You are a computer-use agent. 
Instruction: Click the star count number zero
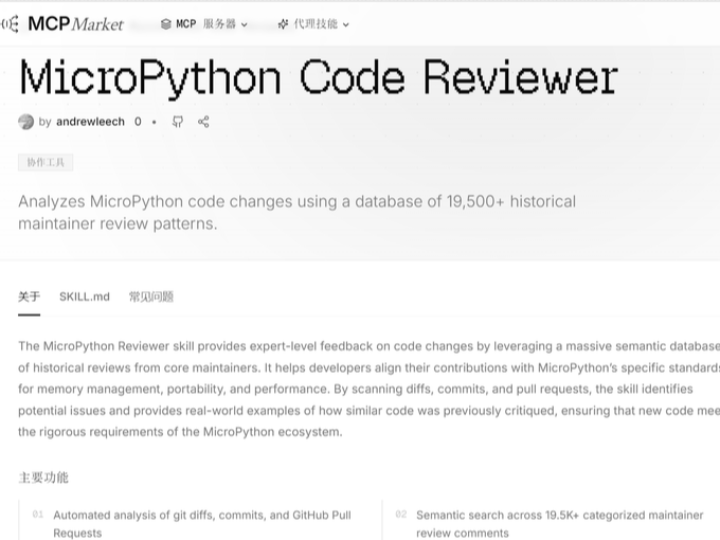pyautogui.click(x=138, y=122)
